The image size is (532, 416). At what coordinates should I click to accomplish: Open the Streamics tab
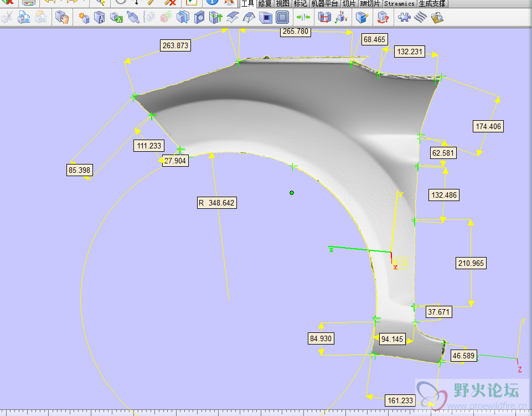tap(399, 4)
